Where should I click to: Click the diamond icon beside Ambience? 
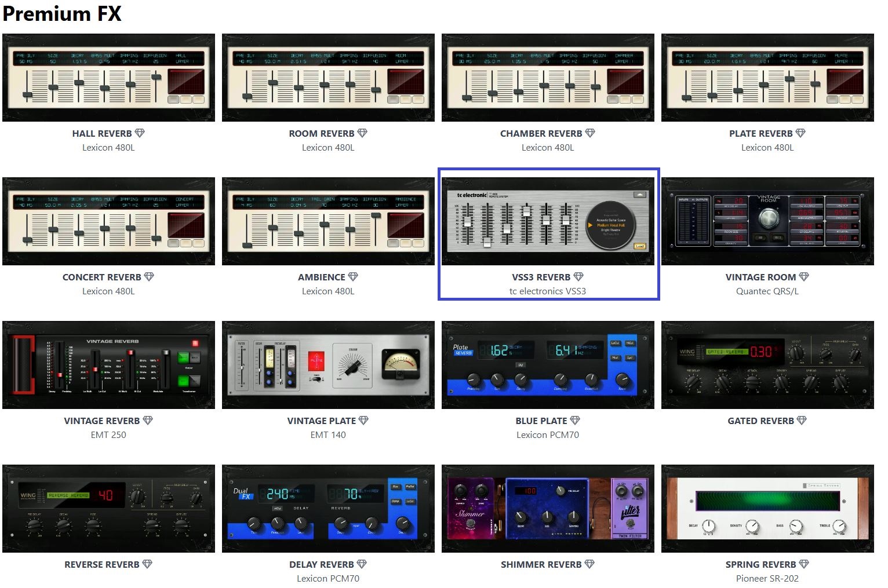[353, 277]
